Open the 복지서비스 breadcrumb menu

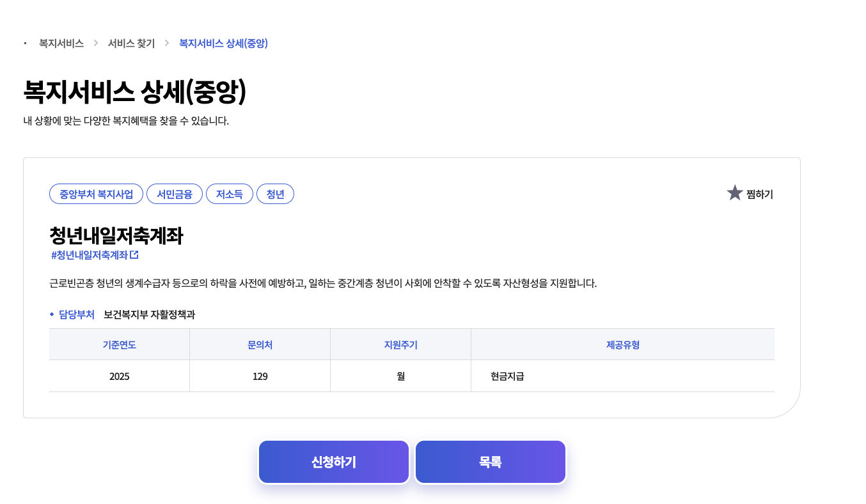(61, 43)
